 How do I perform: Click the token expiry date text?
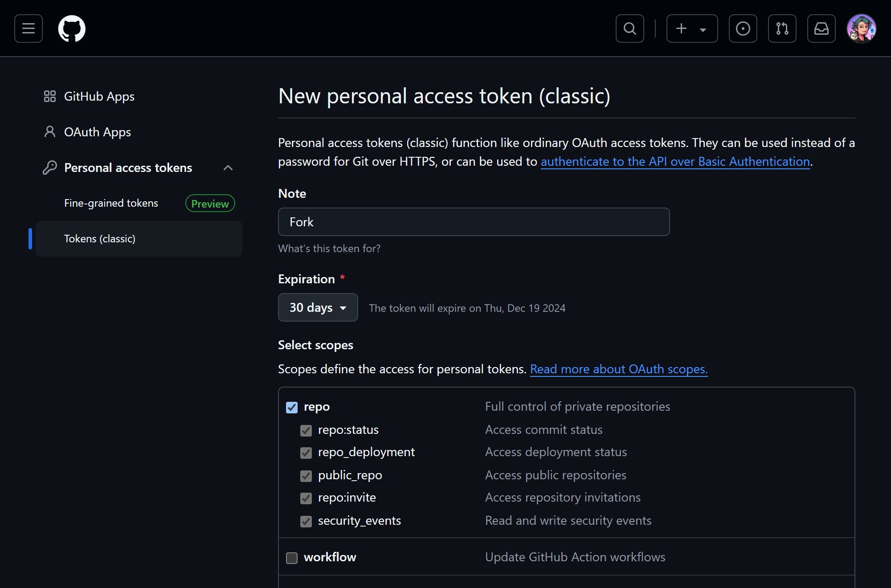tap(467, 308)
